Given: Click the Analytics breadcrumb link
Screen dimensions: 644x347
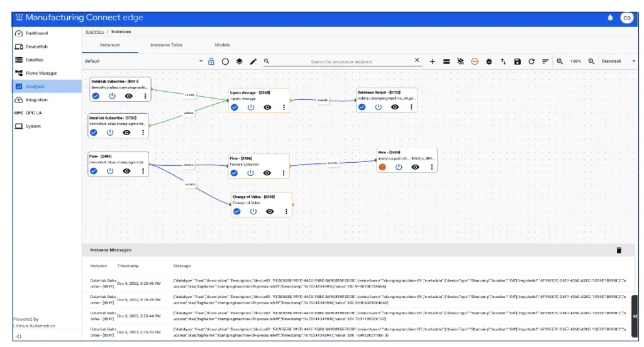Looking at the screenshot, I should 94,31.
